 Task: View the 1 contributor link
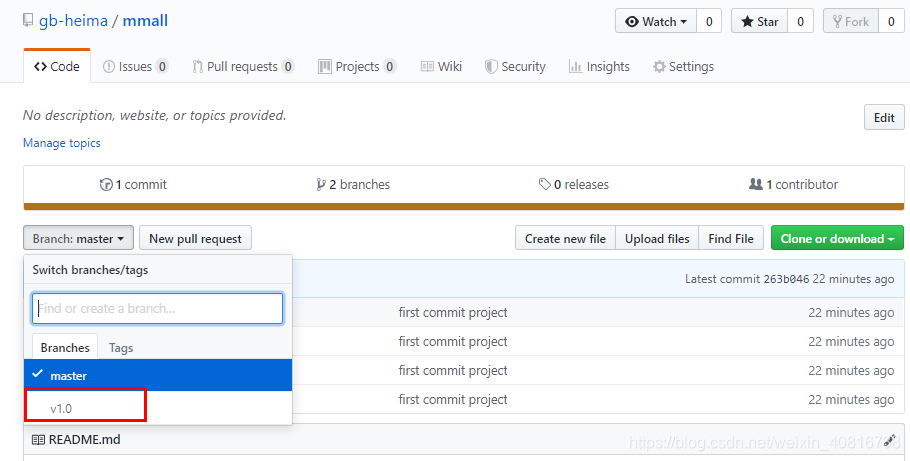793,185
